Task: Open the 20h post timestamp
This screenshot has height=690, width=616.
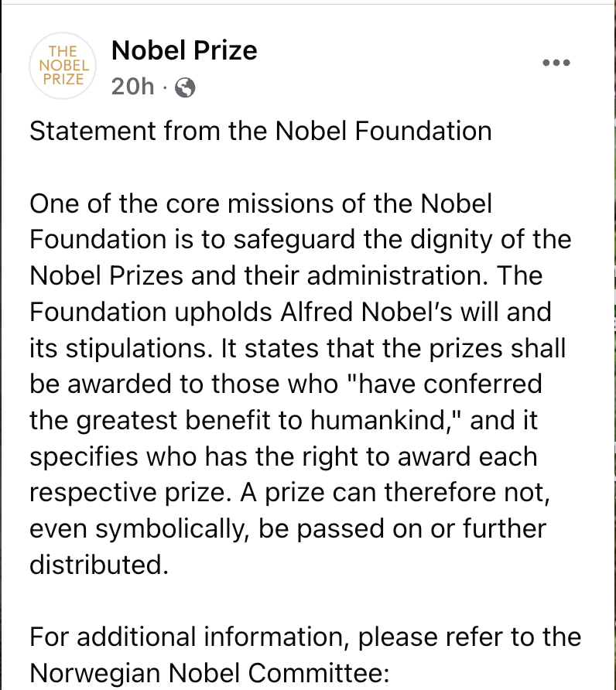Action: pyautogui.click(x=132, y=87)
